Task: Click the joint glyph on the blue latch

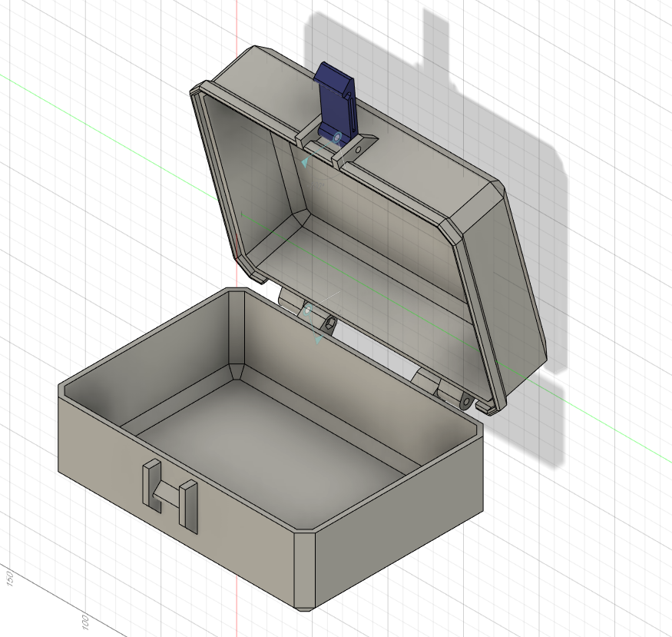Action: point(337,138)
